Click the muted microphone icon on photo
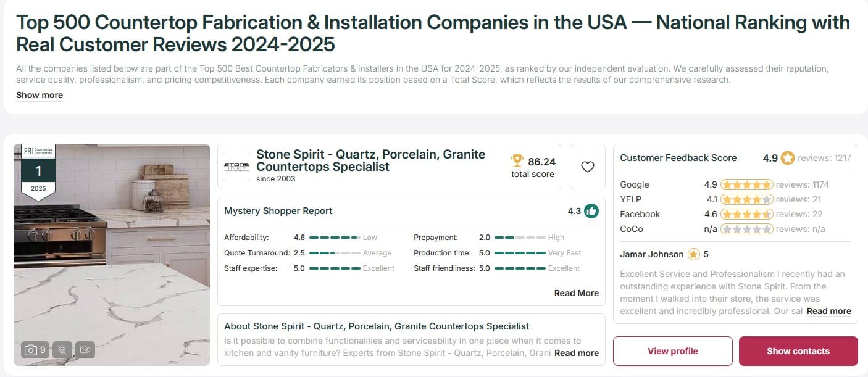The width and height of the screenshot is (868, 377). (62, 350)
